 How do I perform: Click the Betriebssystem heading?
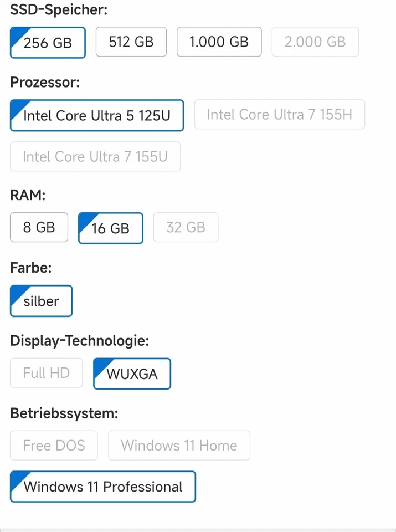tap(64, 413)
